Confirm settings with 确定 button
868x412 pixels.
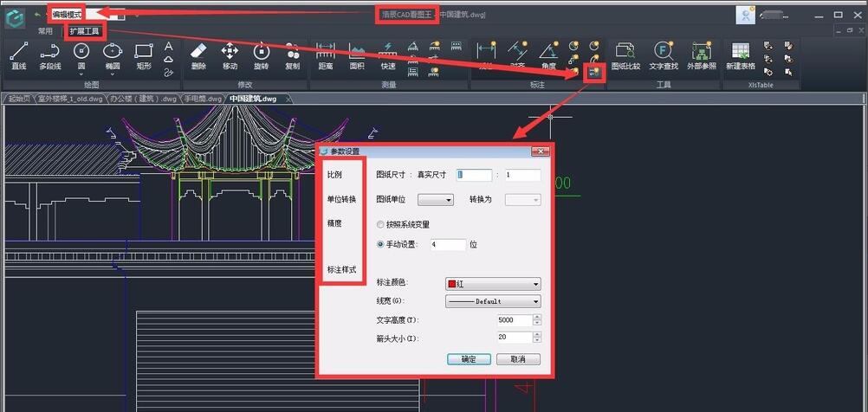469,359
